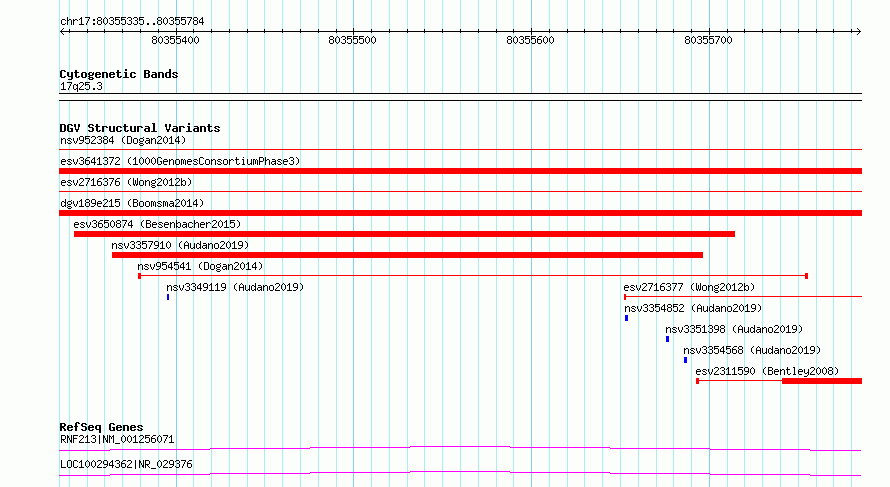Image resolution: width=890 pixels, height=487 pixels.
Task: Open the esv2716376 (Wong2012b) variant label
Action: coord(126,182)
